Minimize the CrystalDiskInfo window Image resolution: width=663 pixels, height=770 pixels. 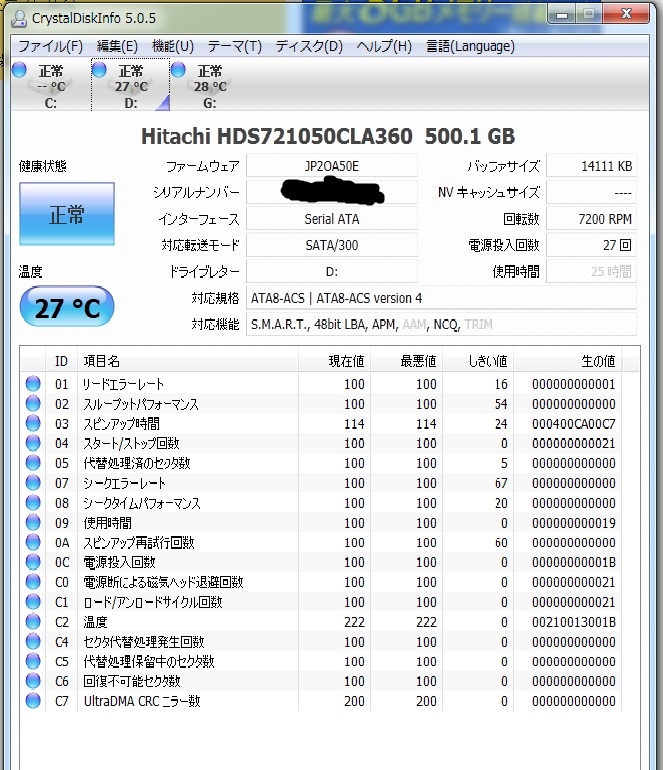tap(562, 15)
